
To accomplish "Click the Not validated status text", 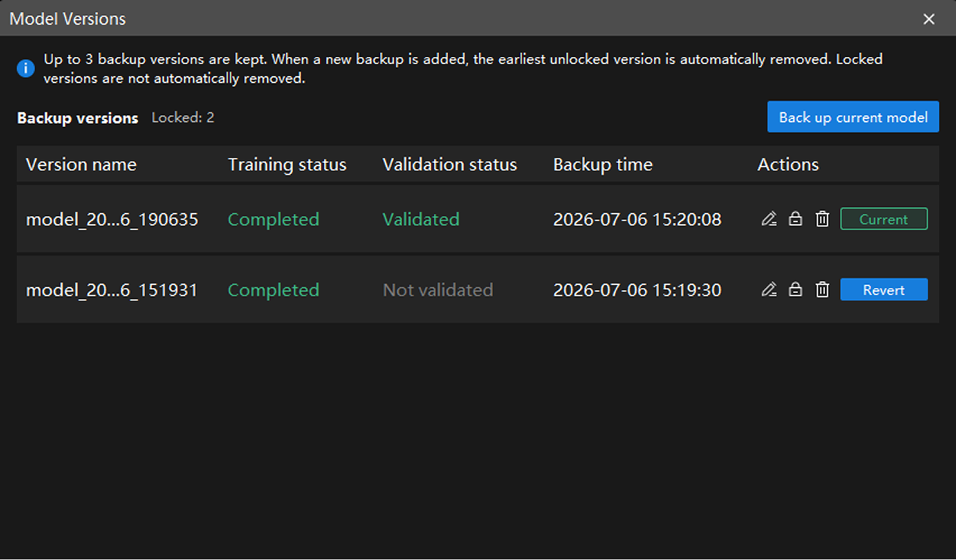I will pyautogui.click(x=438, y=290).
